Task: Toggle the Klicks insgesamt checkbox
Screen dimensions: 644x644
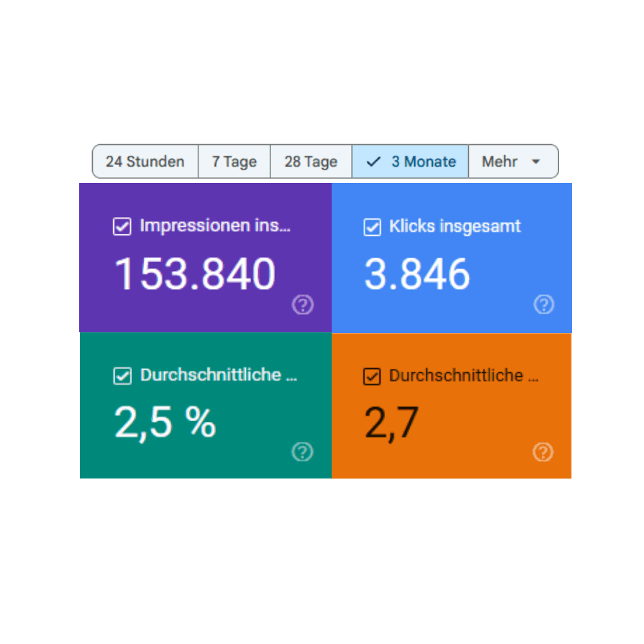Action: 372,227
